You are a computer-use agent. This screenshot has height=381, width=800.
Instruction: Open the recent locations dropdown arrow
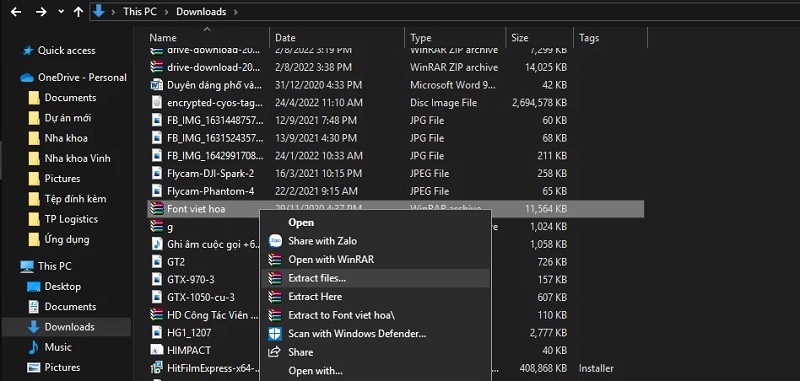(61, 11)
